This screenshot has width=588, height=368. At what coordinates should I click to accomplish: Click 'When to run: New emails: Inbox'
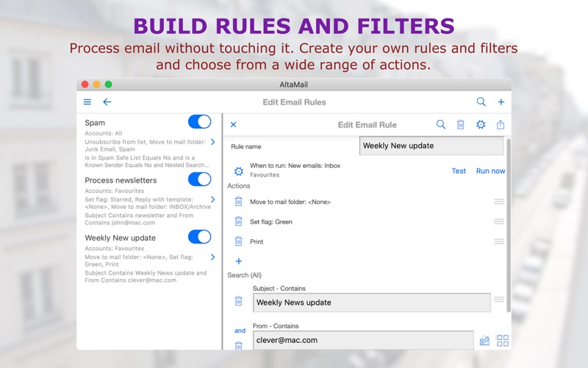[295, 166]
